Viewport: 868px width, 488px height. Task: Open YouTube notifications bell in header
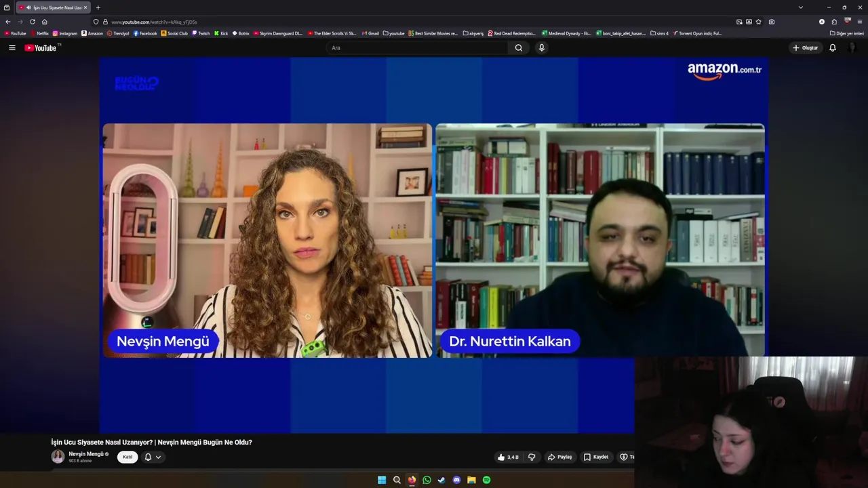(833, 48)
